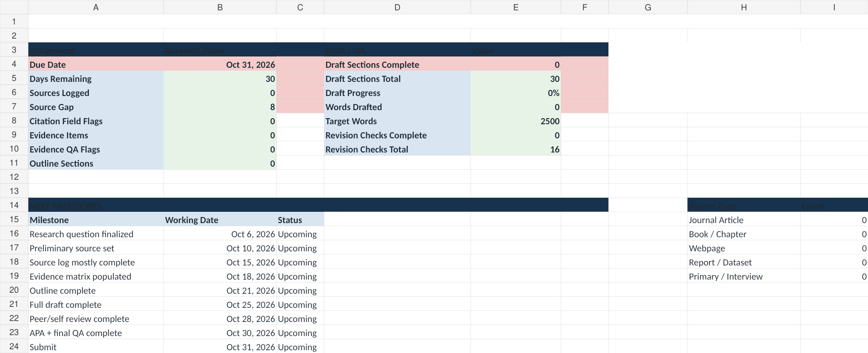Select the 'Working Date' heading cell
The height and width of the screenshot is (353, 868).
tap(220, 220)
